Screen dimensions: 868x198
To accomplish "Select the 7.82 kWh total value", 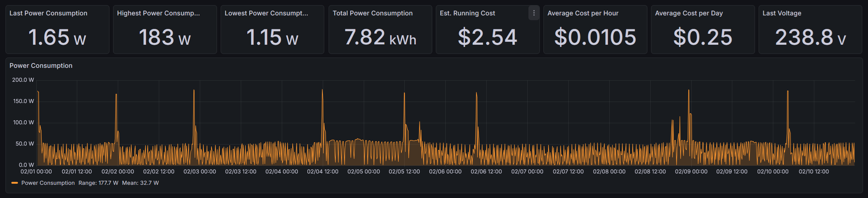I will coord(380,37).
